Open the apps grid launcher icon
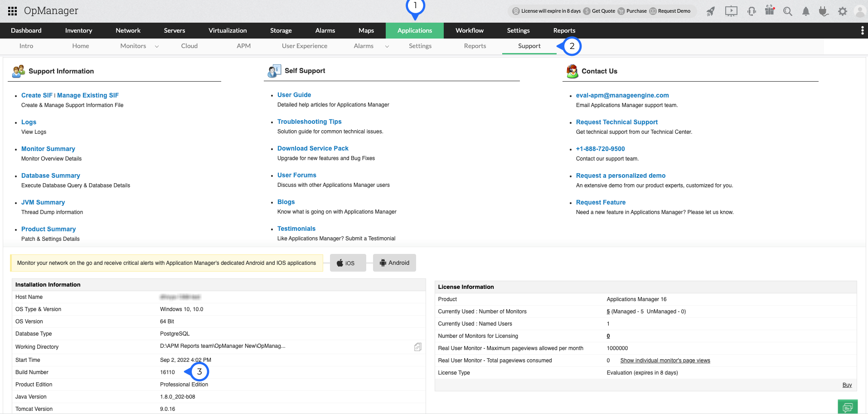The width and height of the screenshot is (868, 414). (12, 11)
